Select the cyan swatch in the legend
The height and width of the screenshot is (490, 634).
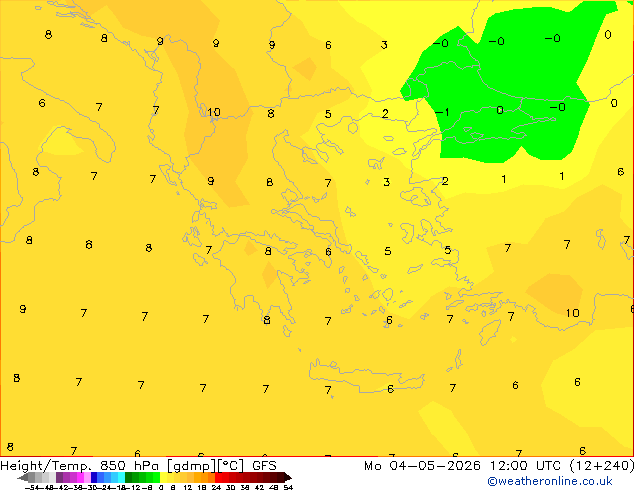[121, 477]
